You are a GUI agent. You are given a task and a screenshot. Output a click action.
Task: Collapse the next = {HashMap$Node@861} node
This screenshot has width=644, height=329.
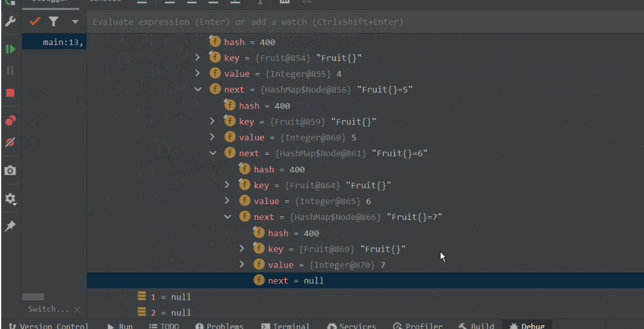[213, 153]
